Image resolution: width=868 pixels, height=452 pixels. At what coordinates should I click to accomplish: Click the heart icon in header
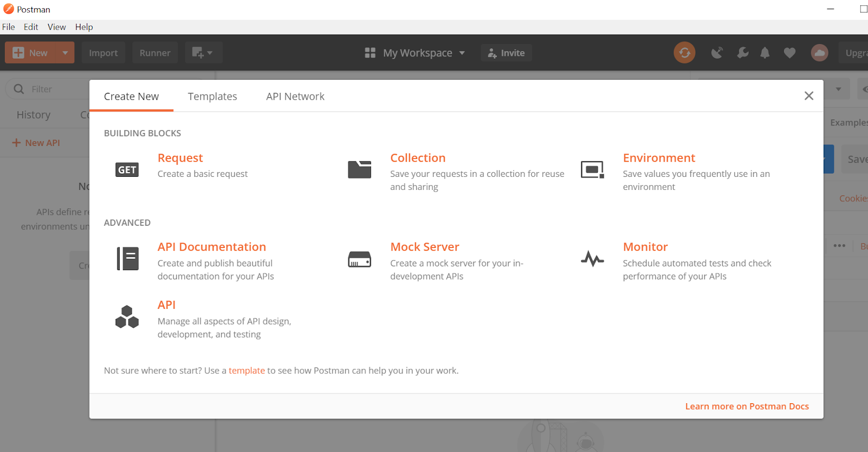click(x=789, y=53)
